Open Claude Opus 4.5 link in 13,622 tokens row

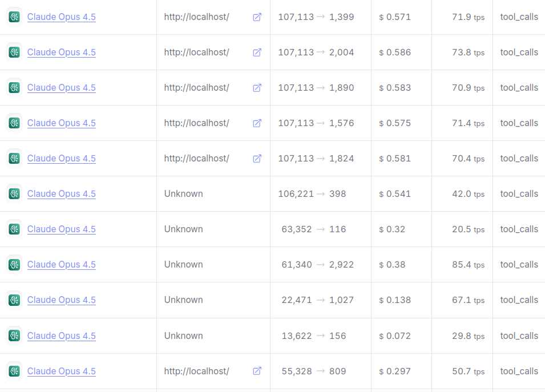(62, 336)
